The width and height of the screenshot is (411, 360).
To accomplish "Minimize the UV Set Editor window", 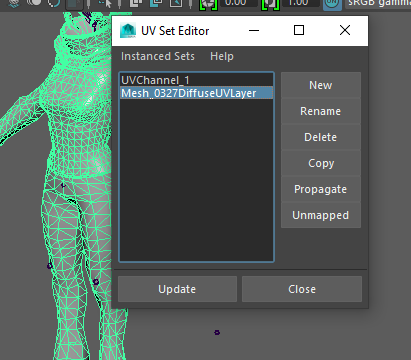I will pos(254,30).
